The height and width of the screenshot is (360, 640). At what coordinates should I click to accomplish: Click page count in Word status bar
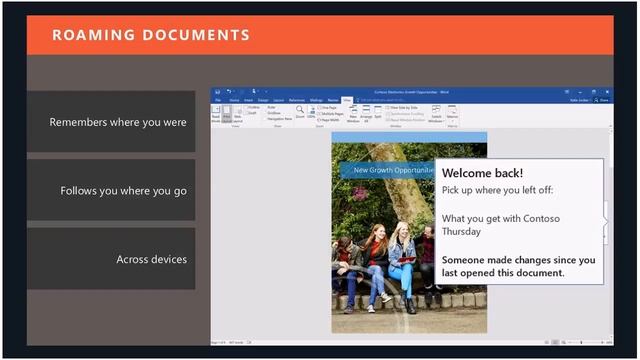tap(218, 342)
